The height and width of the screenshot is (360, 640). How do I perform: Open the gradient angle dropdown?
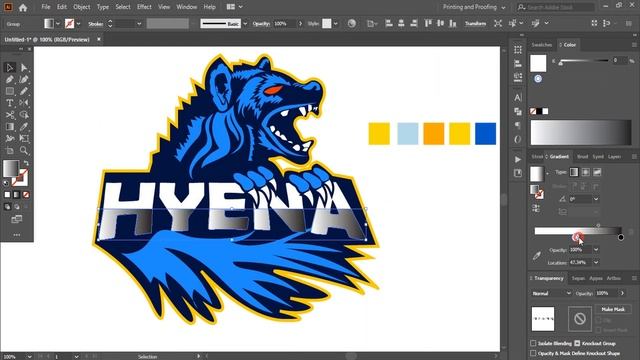[596, 199]
